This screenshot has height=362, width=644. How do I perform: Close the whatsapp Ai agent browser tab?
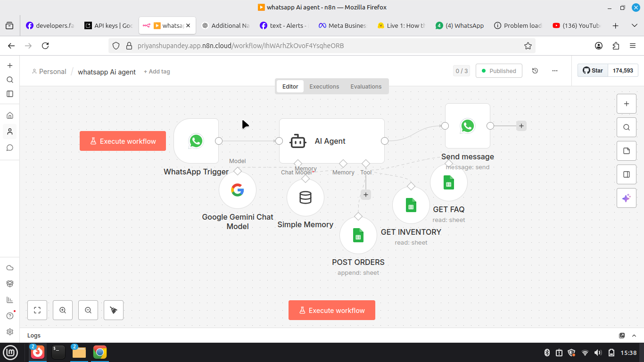coord(188,25)
